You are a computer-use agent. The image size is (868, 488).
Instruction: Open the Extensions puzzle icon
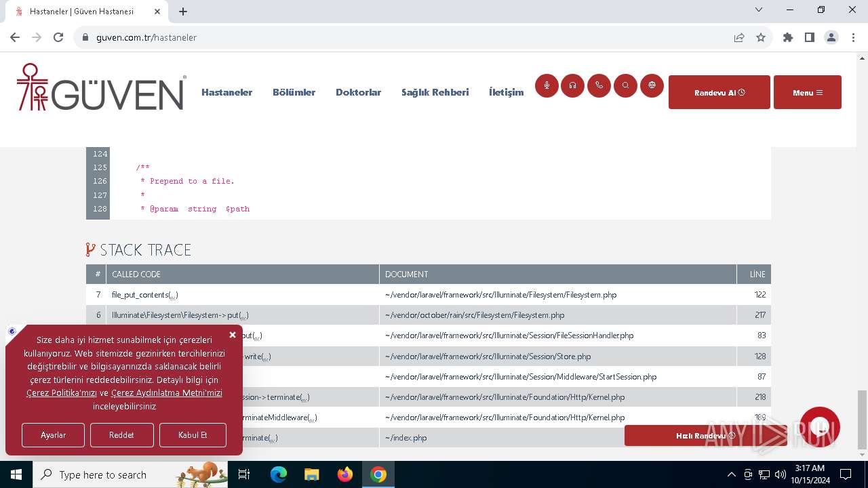(x=788, y=37)
